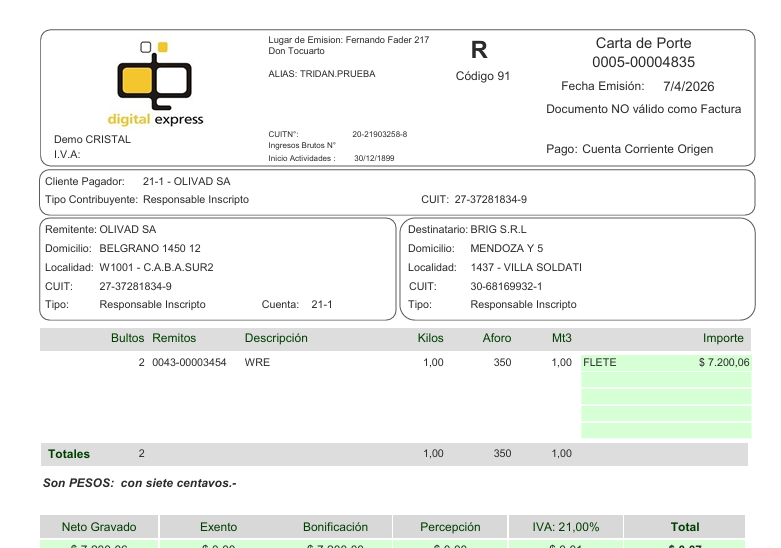Click 'Pago: Cuenta Corriente Origen' text

(630, 149)
